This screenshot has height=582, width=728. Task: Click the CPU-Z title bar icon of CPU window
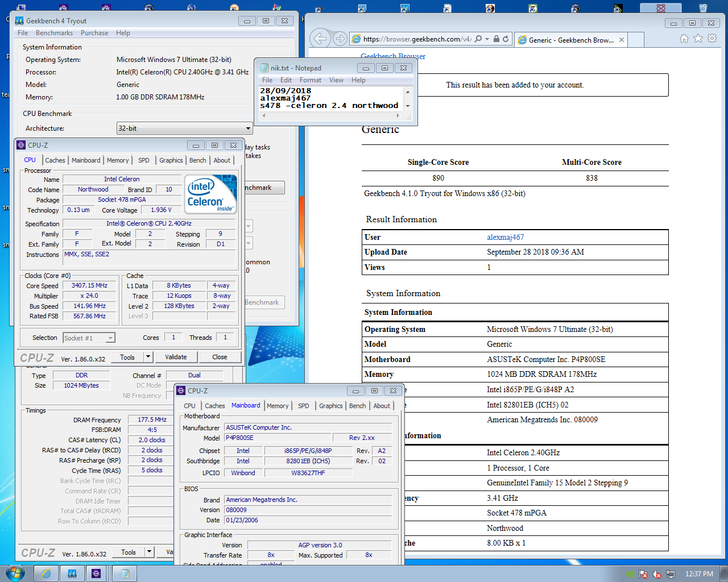[x=21, y=145]
